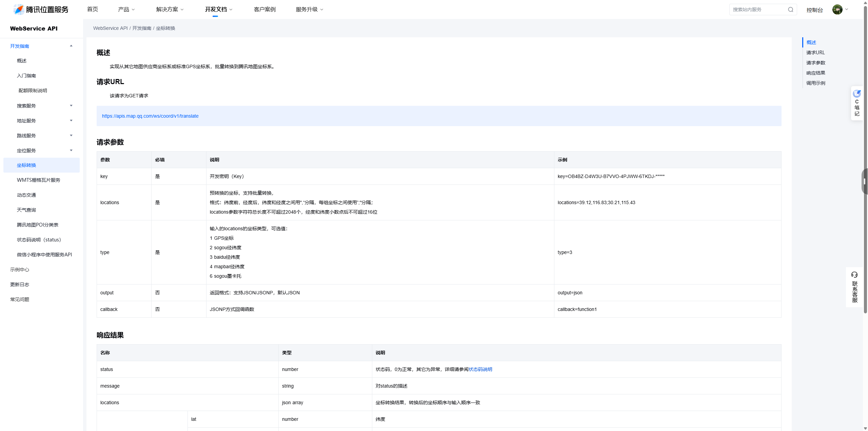868x431 pixels.
Task: Go to 客户案例 in top navigation
Action: [x=264, y=9]
